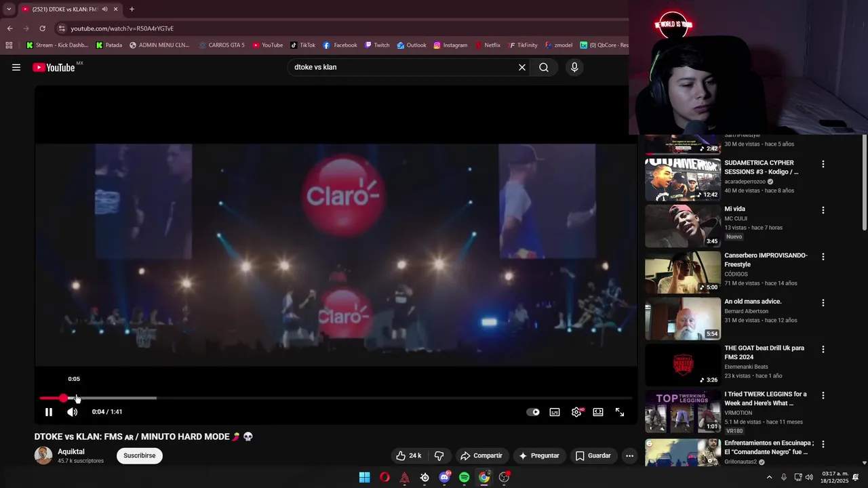Open the Aquiktal channel name link
868x488 pixels.
pyautogui.click(x=71, y=451)
